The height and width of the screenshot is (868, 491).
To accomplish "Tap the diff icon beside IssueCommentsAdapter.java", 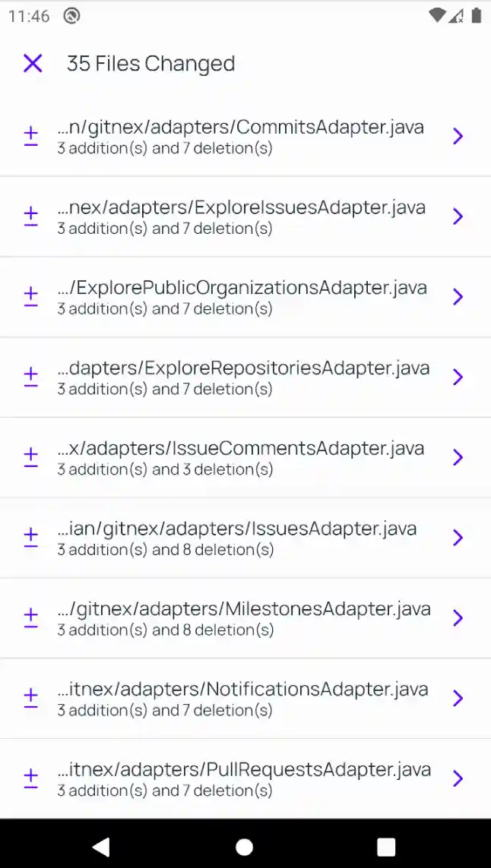I will tap(30, 458).
